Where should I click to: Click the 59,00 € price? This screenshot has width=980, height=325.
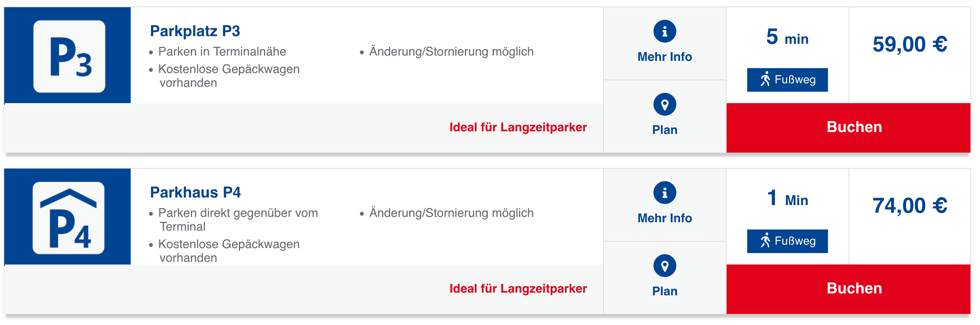pos(910,44)
